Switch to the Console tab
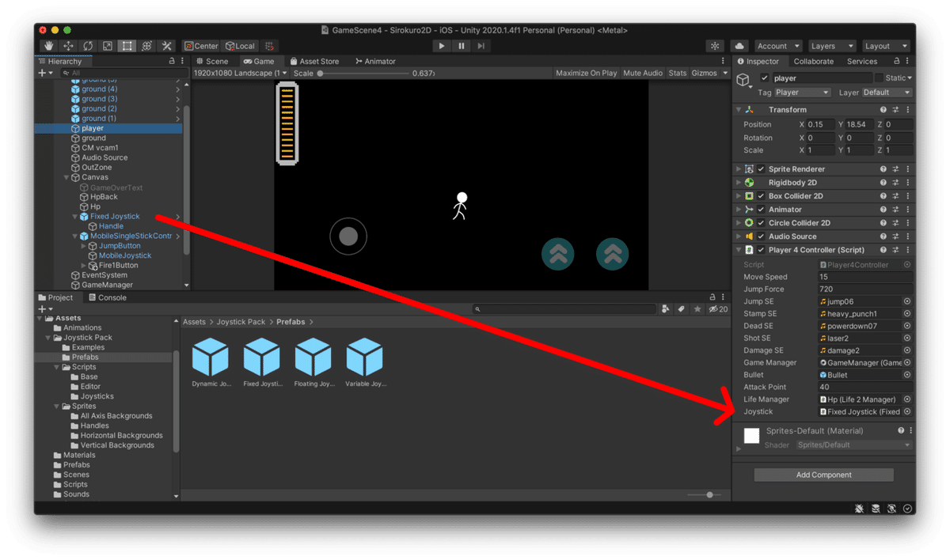 (106, 297)
